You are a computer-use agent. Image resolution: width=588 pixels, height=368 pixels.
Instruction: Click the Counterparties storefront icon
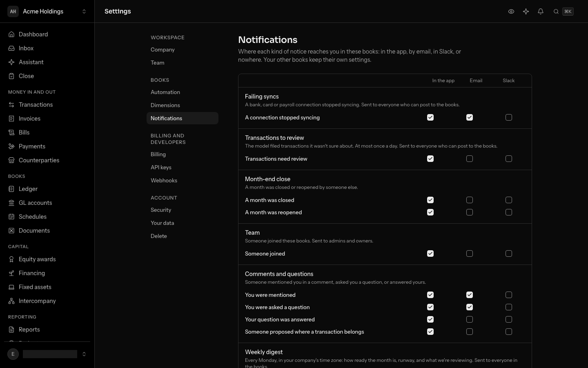[x=11, y=160]
